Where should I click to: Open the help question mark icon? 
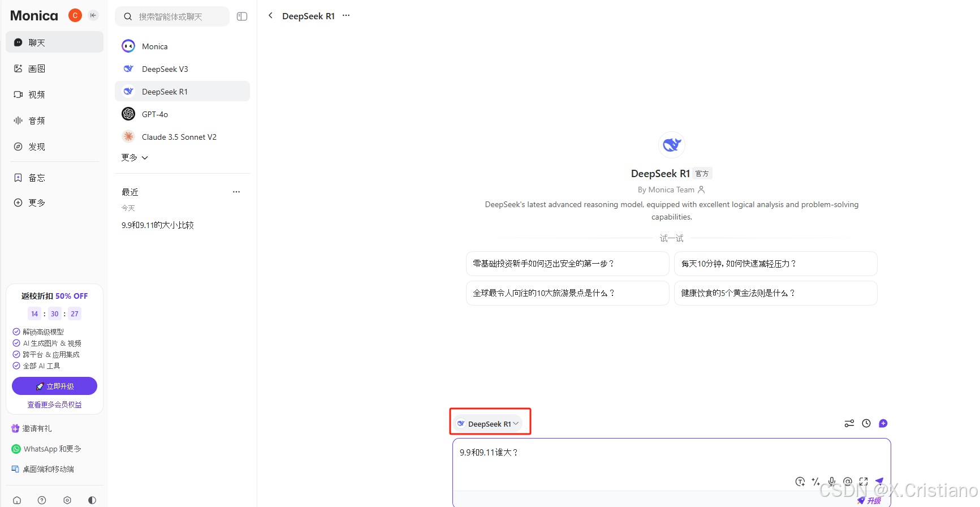(x=42, y=500)
